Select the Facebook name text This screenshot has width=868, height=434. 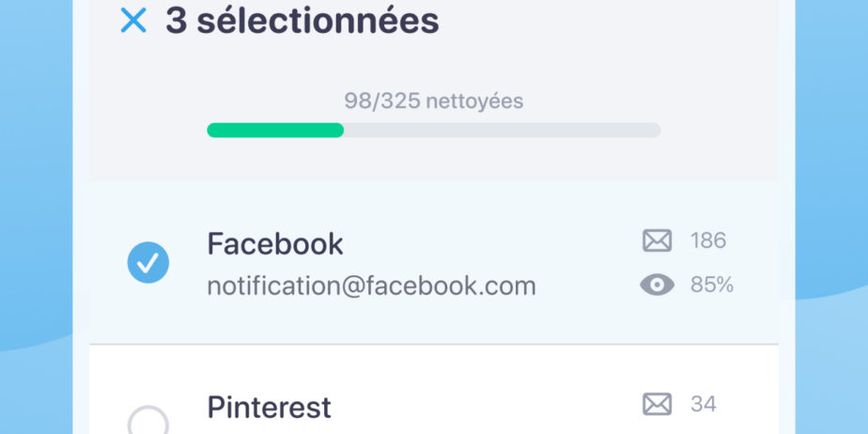pos(275,243)
